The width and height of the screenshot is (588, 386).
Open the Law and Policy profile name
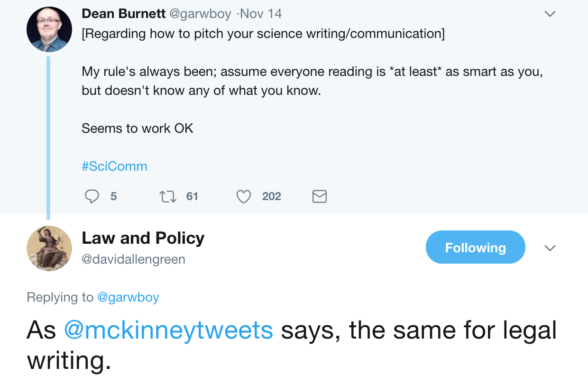pyautogui.click(x=143, y=238)
